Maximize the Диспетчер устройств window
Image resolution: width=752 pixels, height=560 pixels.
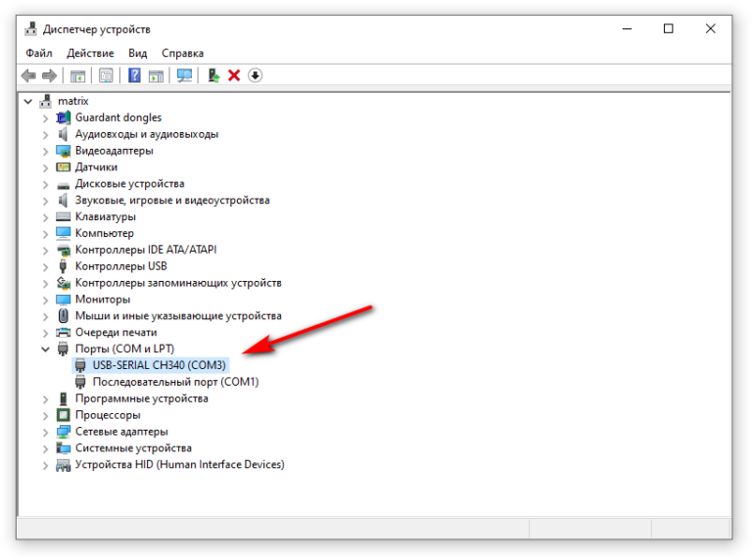668,28
